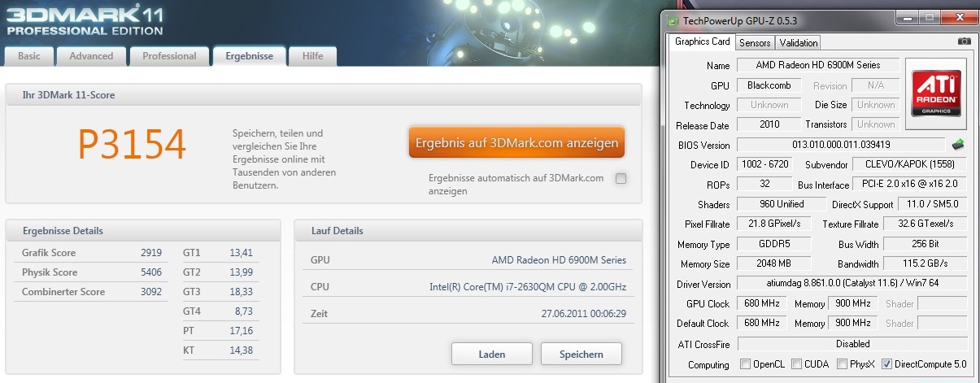The width and height of the screenshot is (980, 383).
Task: Click the Speichern button
Action: click(581, 354)
